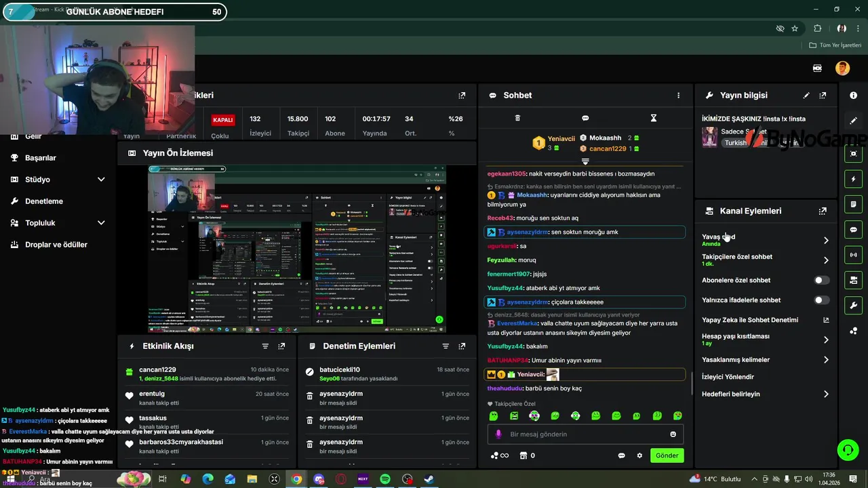Toggle the chat widget in right sidebar
Viewport: 868px width, 488px height.
853,230
